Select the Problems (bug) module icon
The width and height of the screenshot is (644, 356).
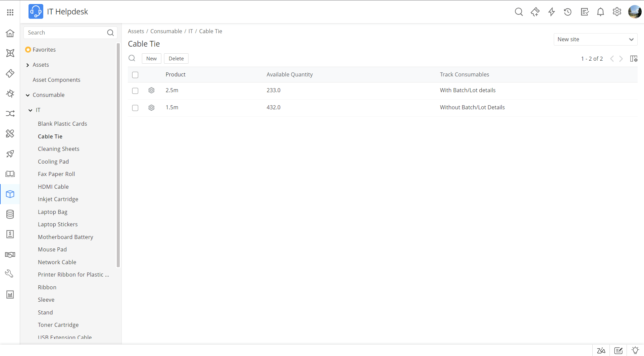pos(10,94)
